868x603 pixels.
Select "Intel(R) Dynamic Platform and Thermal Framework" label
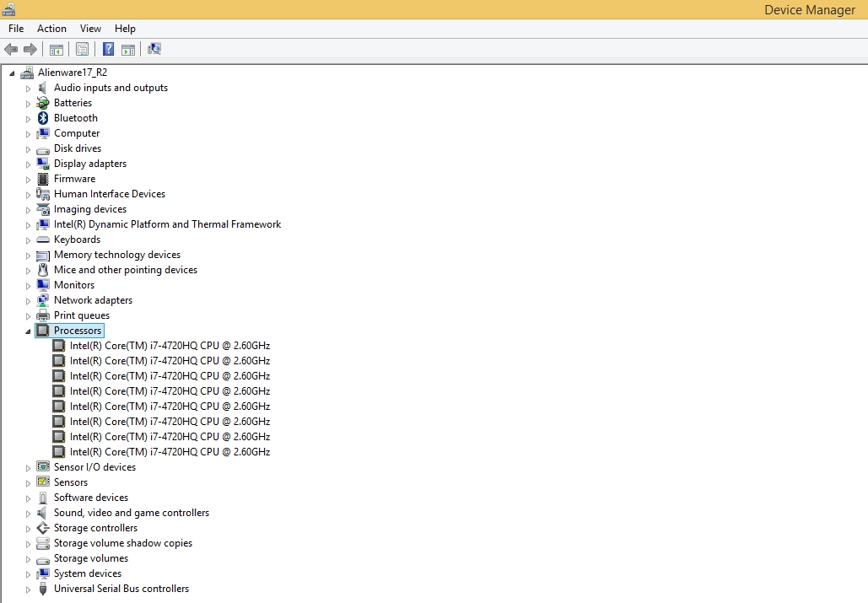167,224
